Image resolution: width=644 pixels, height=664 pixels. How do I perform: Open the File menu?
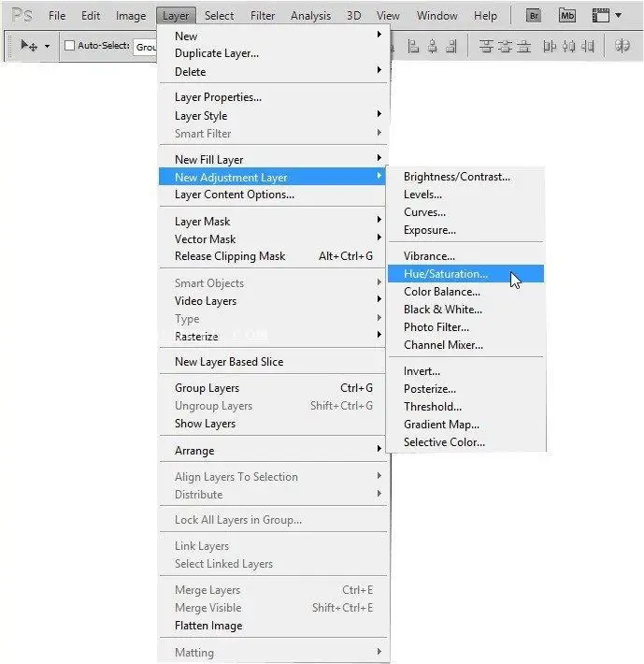point(57,16)
